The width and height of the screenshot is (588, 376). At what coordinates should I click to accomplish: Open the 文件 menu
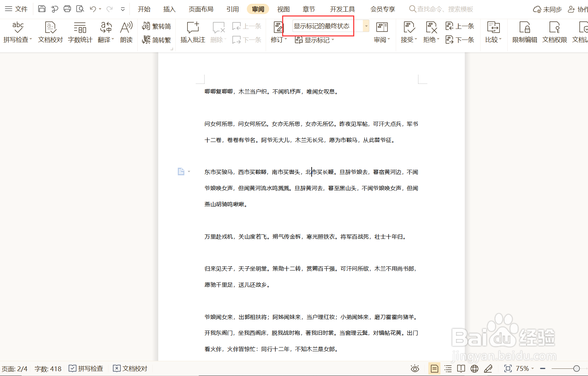pyautogui.click(x=16, y=9)
